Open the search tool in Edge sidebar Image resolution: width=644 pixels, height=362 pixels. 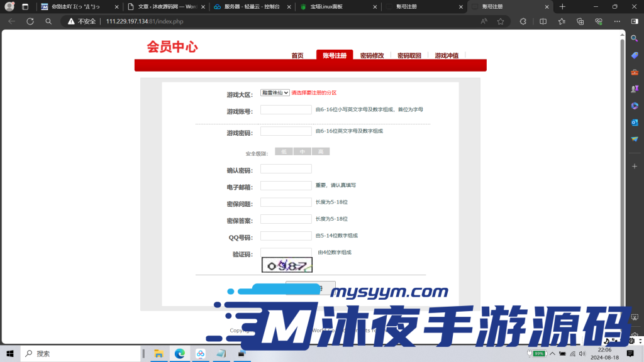click(633, 38)
